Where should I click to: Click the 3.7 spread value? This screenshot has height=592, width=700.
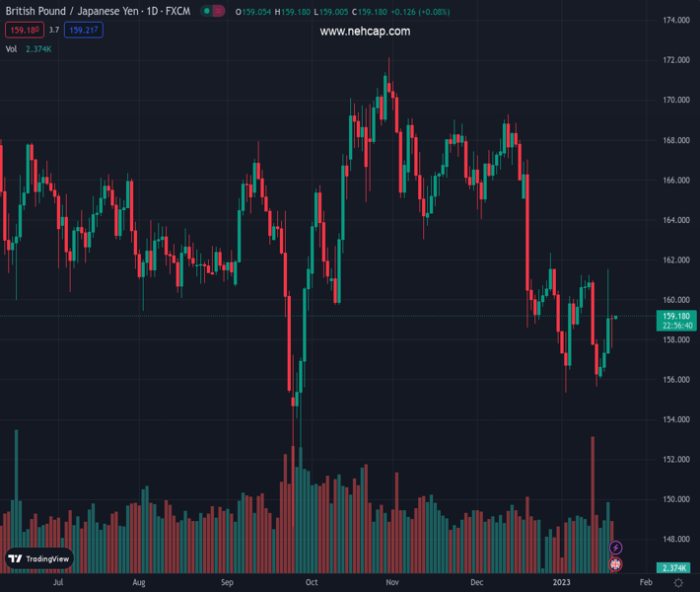(x=54, y=31)
